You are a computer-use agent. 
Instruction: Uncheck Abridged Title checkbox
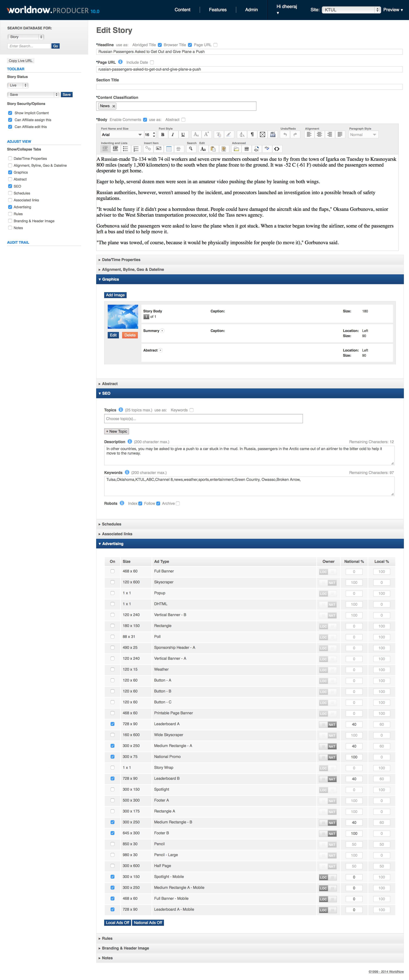point(160,45)
